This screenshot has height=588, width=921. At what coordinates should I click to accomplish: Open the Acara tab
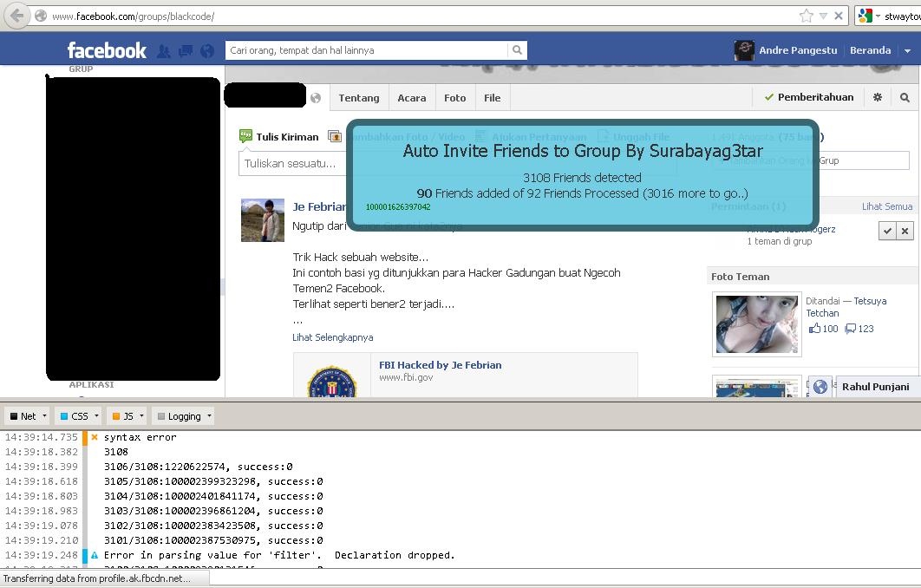pos(412,97)
